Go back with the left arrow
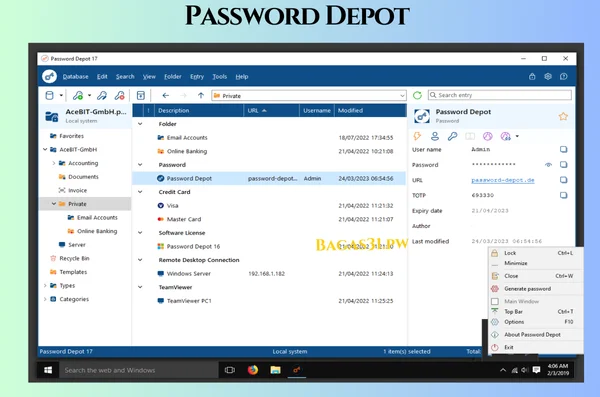The height and width of the screenshot is (397, 600). click(165, 95)
